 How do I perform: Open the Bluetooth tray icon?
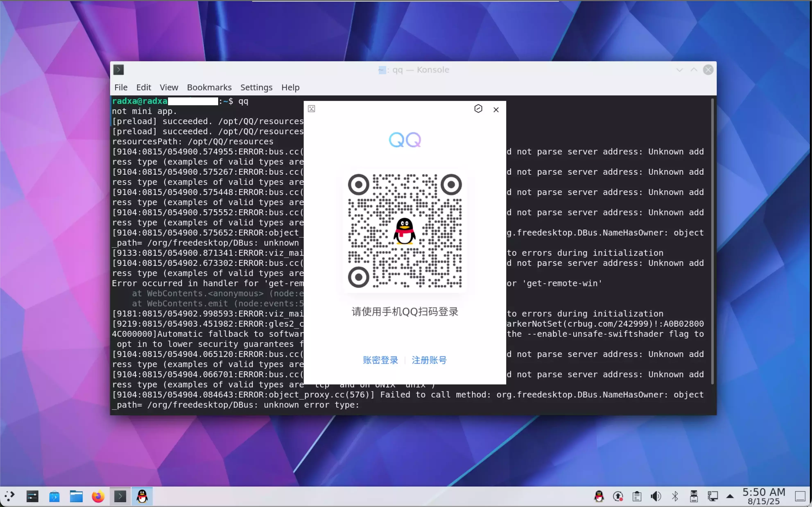pyautogui.click(x=675, y=496)
